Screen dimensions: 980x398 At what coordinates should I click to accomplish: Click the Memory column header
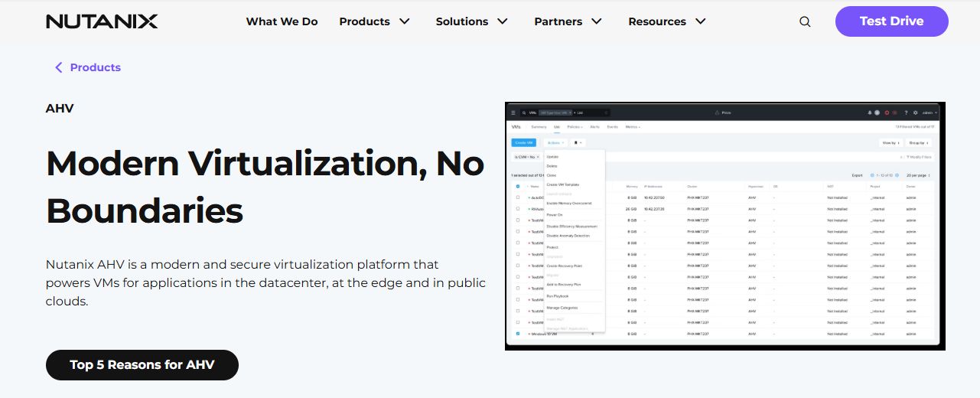click(632, 186)
